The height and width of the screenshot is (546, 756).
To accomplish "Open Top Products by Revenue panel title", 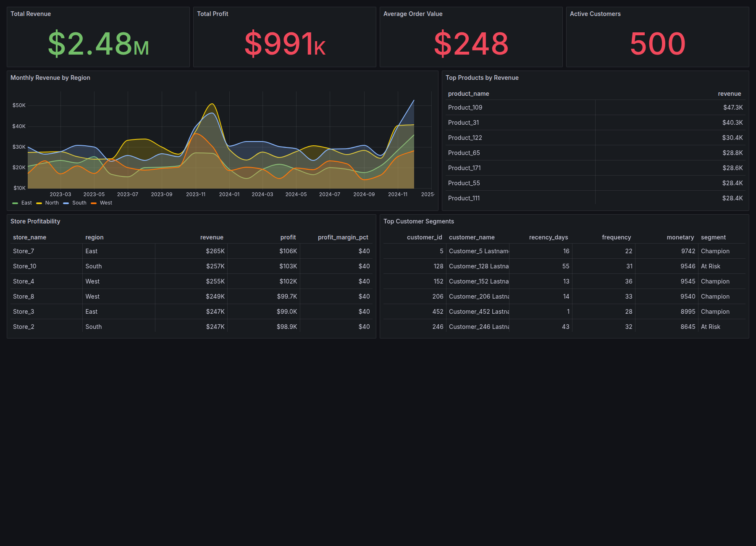I will (482, 78).
